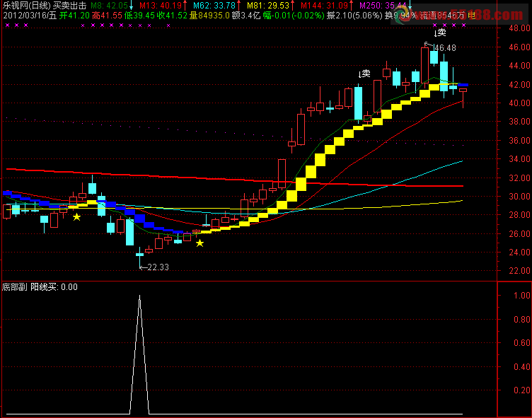The width and height of the screenshot is (532, 418).
Task: Click the 22.00 price axis label
Action: click(519, 271)
